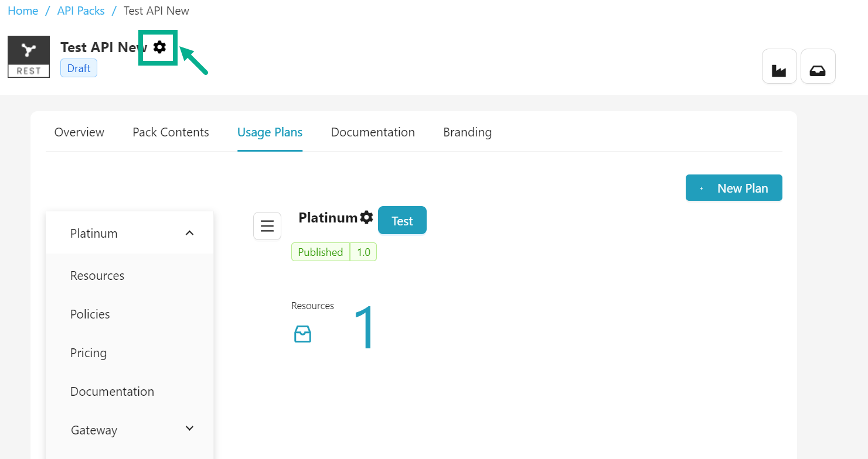Click the factory icon button
Viewport: 868px width, 459px height.
779,67
